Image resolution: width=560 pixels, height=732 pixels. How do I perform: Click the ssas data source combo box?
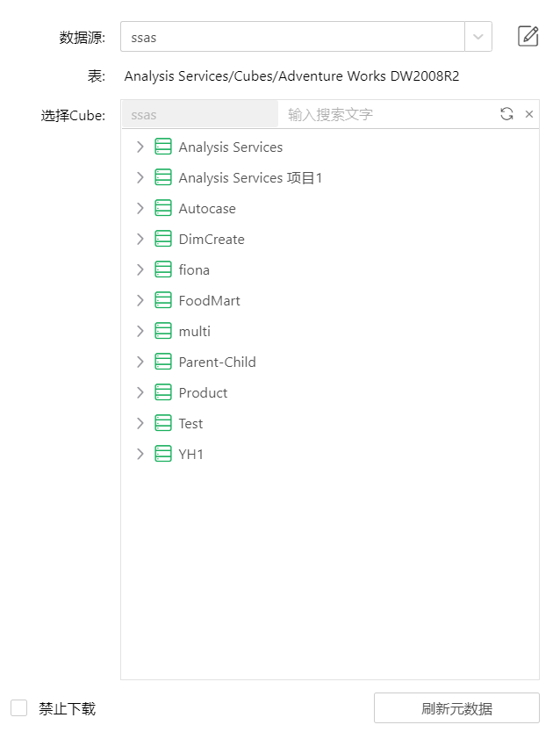(292, 37)
